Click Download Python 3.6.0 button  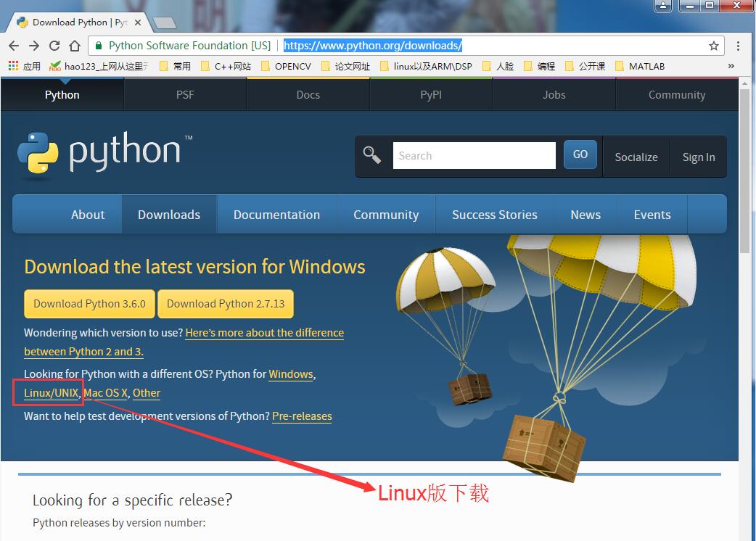[x=90, y=304]
